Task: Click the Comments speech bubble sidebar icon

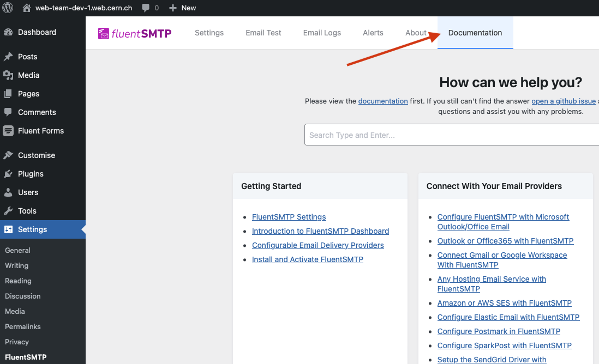Action: click(8, 112)
